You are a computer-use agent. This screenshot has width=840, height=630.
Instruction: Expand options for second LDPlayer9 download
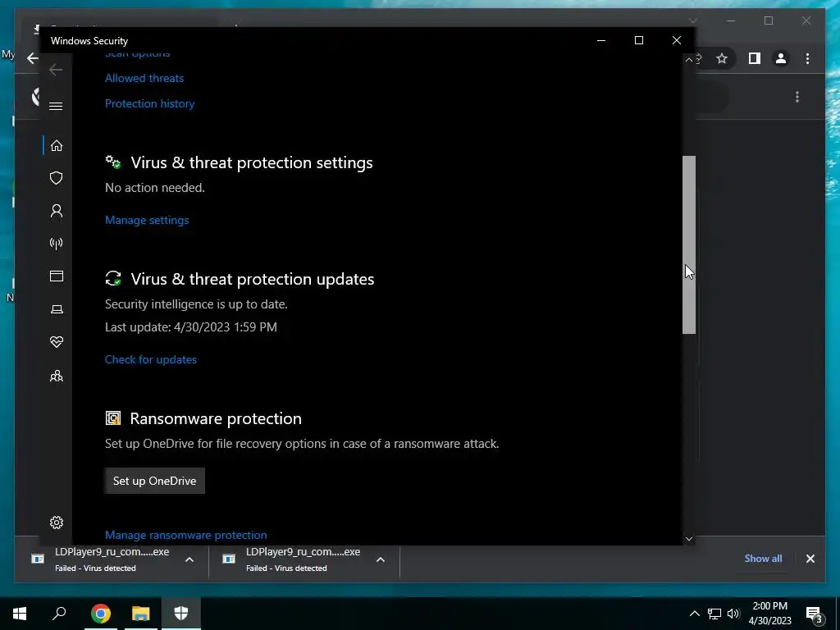[x=381, y=559]
